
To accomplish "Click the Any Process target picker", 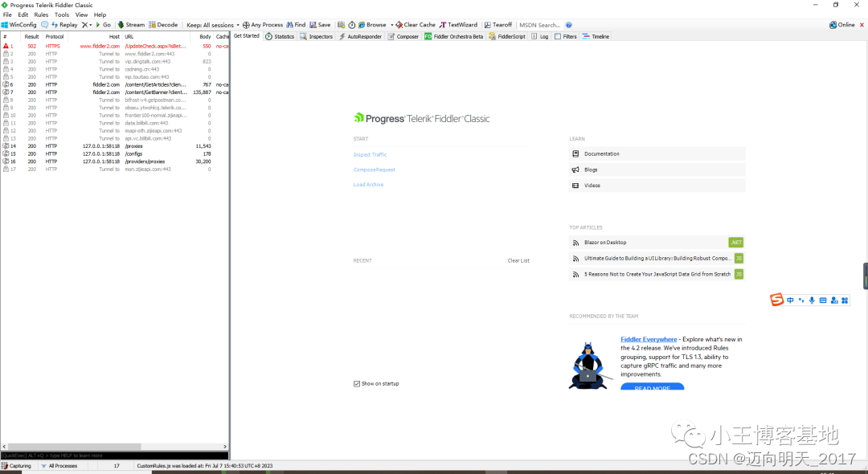I will click(x=263, y=25).
